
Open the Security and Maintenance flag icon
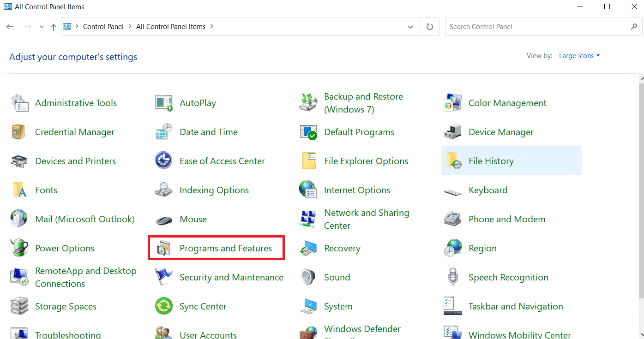pyautogui.click(x=164, y=277)
